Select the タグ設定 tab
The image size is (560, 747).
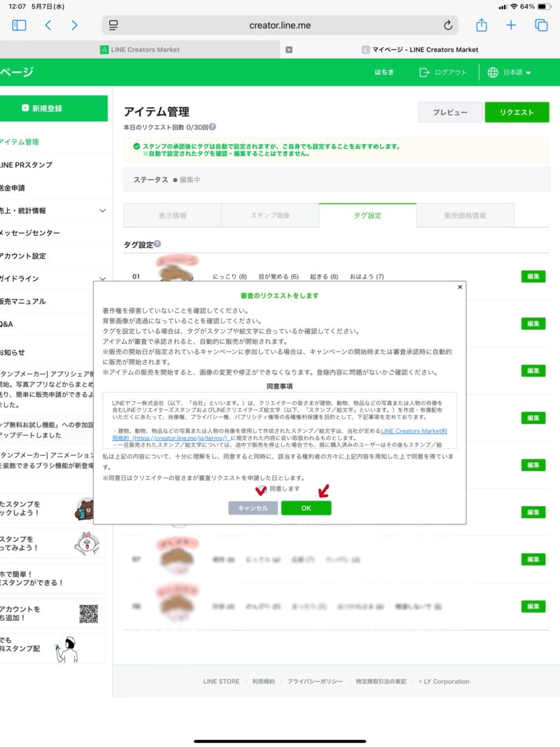pyautogui.click(x=367, y=216)
